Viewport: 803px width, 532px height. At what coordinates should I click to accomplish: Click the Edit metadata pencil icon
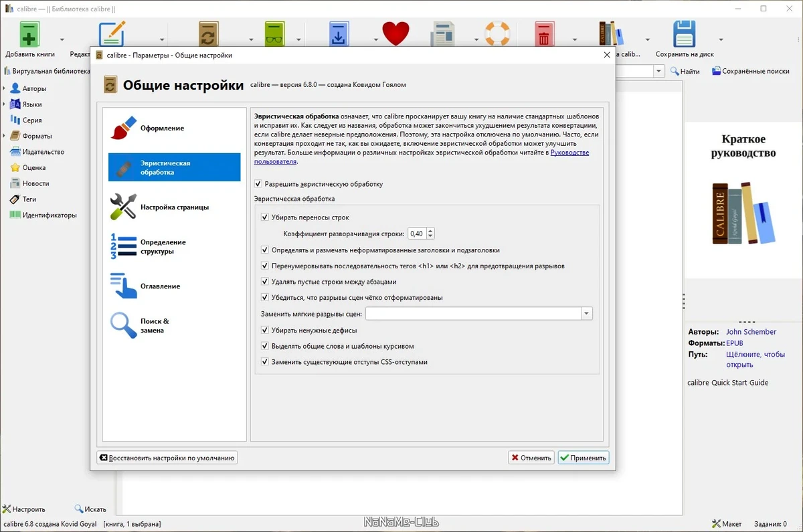click(112, 34)
